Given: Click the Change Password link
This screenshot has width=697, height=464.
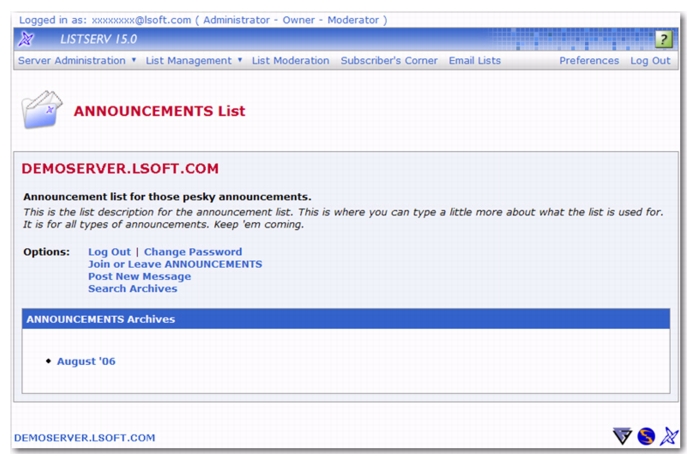Looking at the screenshot, I should point(193,252).
